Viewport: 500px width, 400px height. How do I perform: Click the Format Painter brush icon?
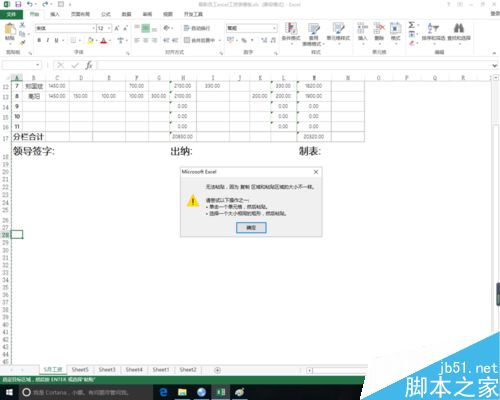coord(22,43)
